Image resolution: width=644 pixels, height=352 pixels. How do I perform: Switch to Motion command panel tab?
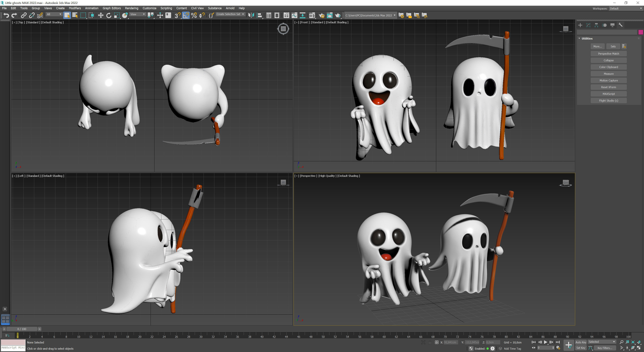(604, 25)
